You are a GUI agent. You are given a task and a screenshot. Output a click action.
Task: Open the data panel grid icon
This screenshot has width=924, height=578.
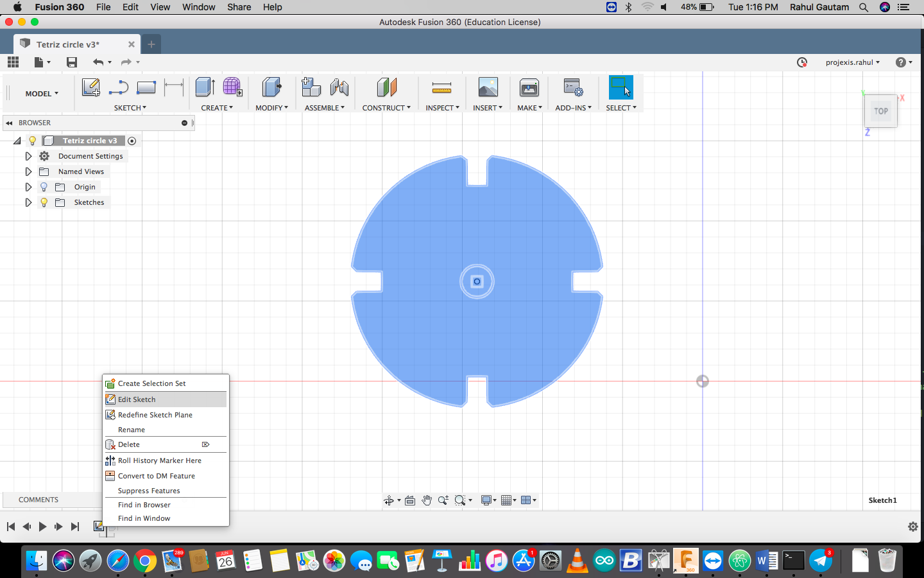[x=13, y=62]
